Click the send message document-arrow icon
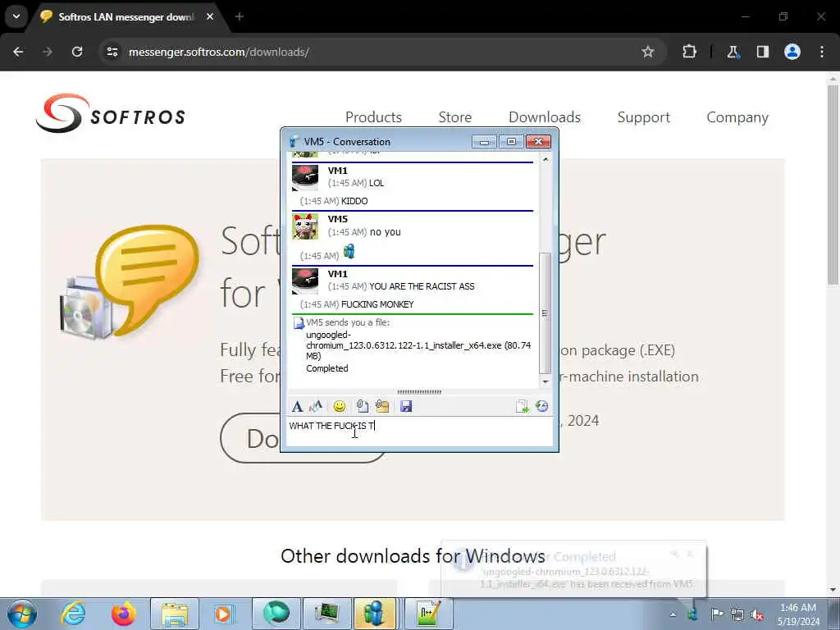Screen dimensions: 840x630 [522, 407]
